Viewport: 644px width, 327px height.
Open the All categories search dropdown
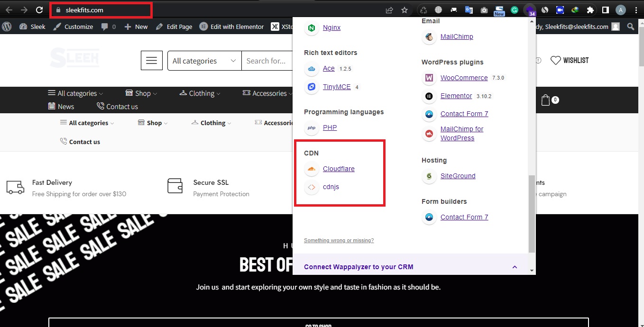point(204,61)
